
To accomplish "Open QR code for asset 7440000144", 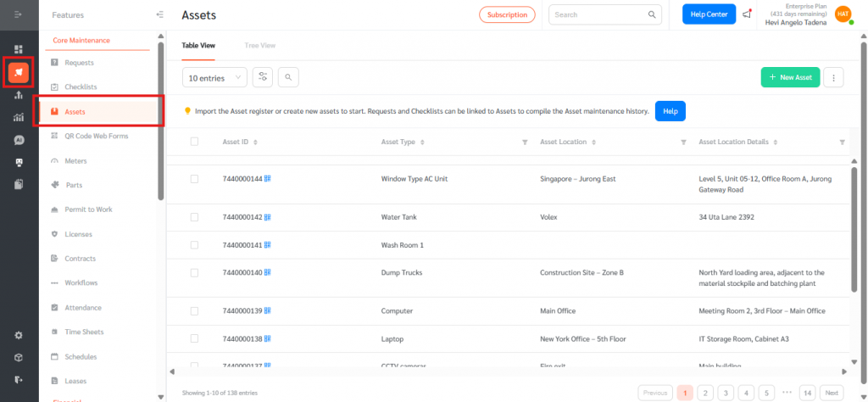I will (x=268, y=180).
